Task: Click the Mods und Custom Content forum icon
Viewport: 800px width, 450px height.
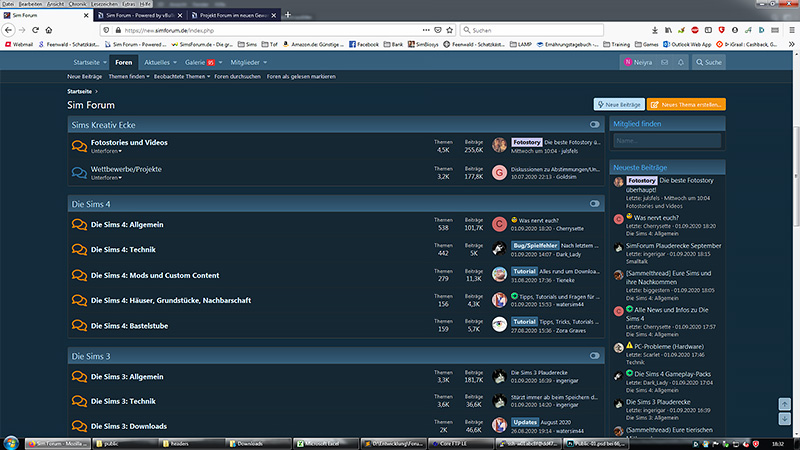Action: coord(79,276)
